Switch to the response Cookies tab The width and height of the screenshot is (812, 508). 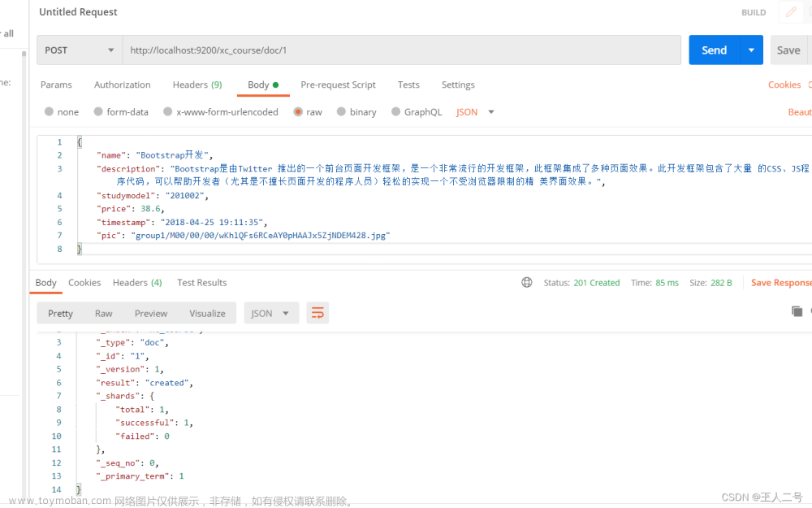pos(84,283)
